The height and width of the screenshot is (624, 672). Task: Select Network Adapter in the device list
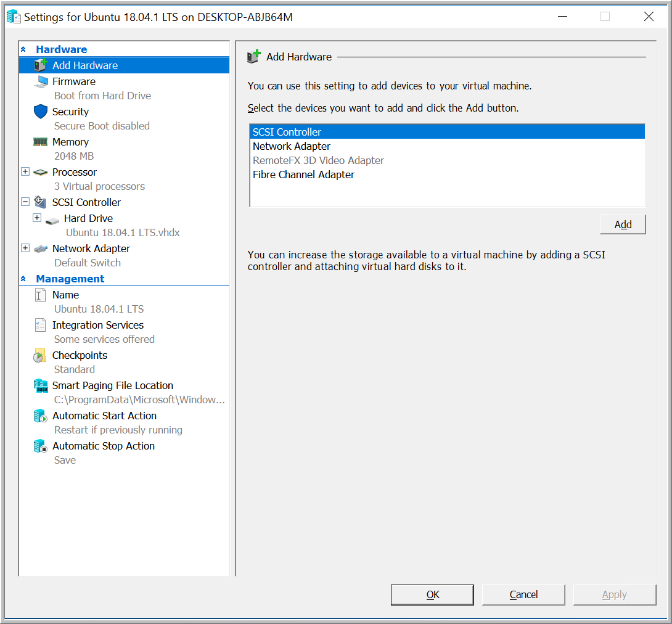447,146
